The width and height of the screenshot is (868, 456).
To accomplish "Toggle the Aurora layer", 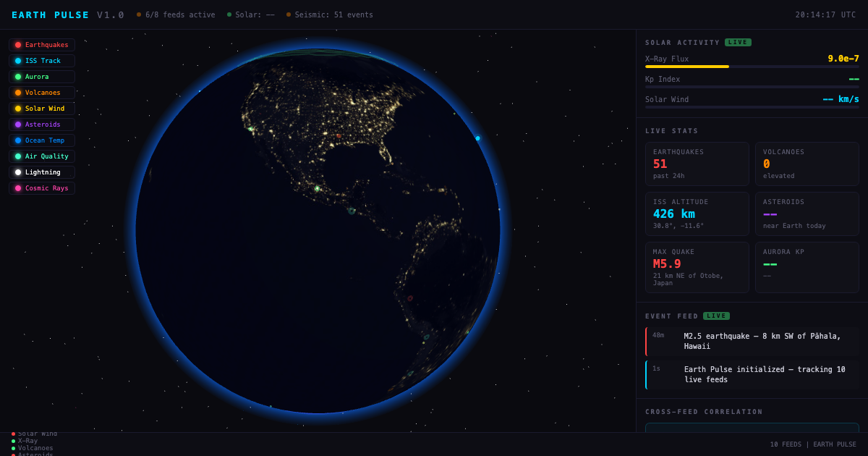I will (42, 77).
